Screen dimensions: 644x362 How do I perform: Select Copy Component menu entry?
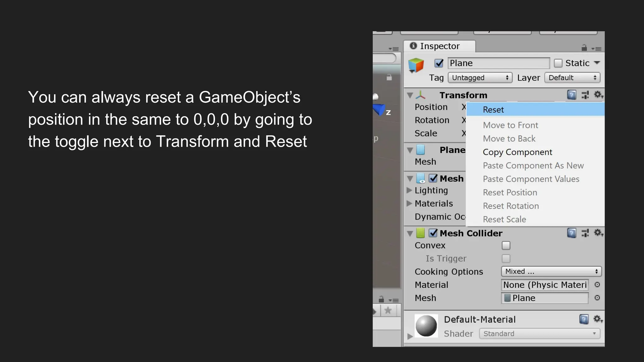coord(535,152)
